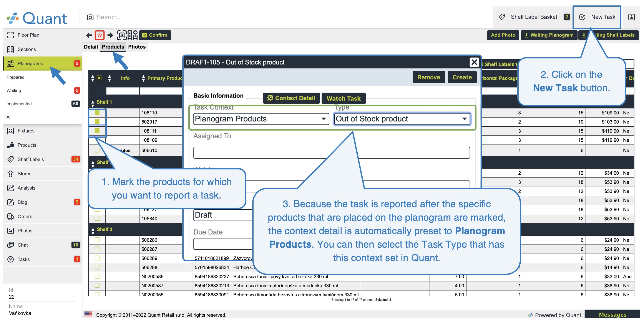Open Orders in the sidebar
The width and height of the screenshot is (644, 318).
(x=42, y=216)
